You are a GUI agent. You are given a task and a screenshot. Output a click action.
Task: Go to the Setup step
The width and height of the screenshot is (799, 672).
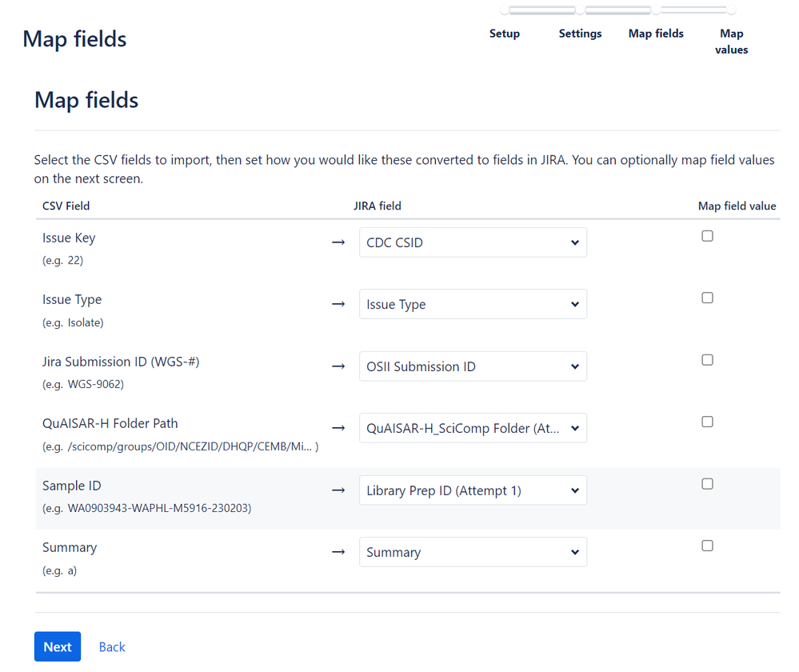pyautogui.click(x=504, y=33)
